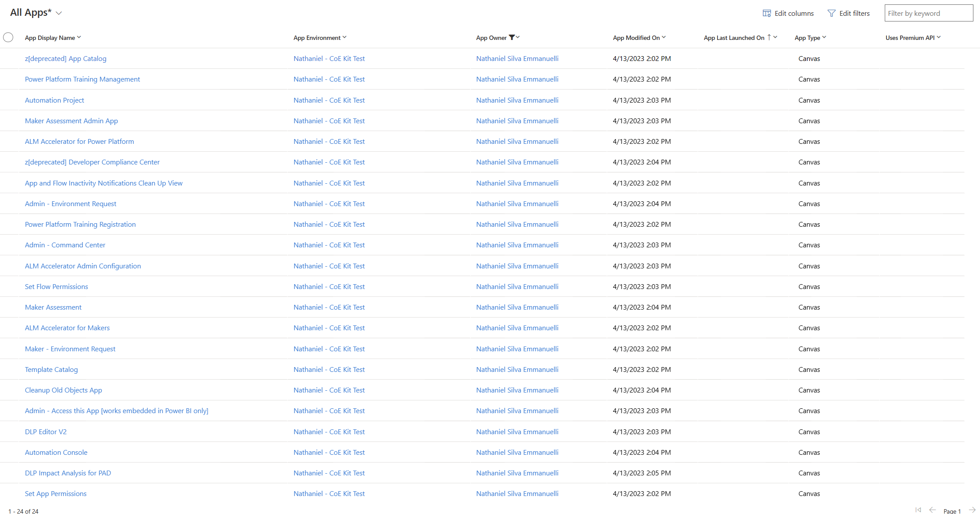This screenshot has width=980, height=514.
Task: Click the go-to-first-page icon in pagination
Action: click(918, 510)
